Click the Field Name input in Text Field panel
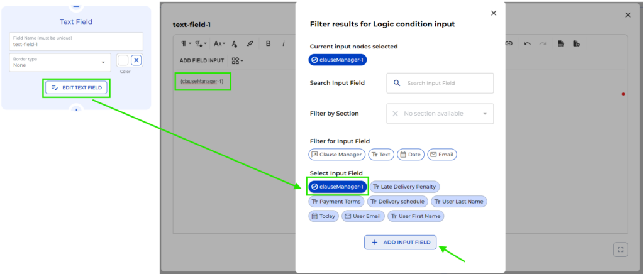 tap(76, 41)
